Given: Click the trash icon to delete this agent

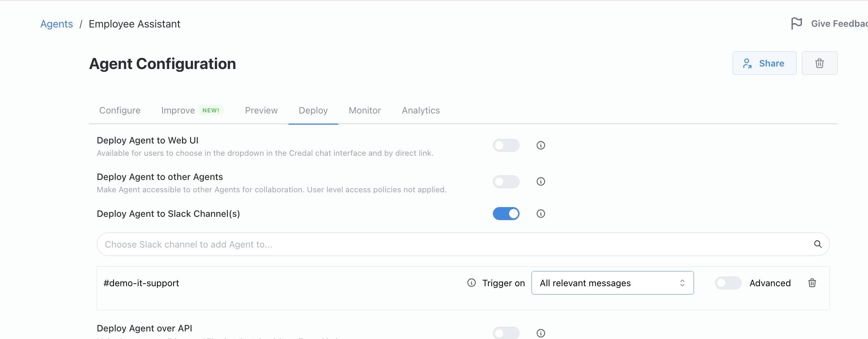Looking at the screenshot, I should pos(819,63).
